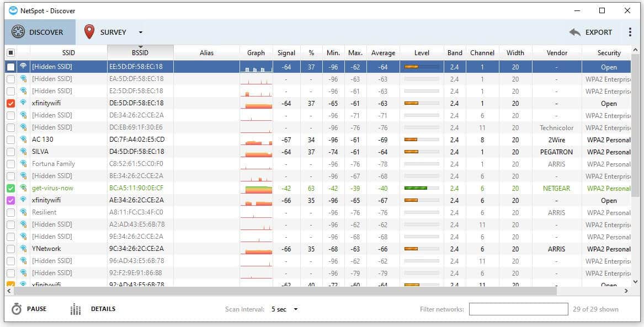Screen dimensions: 644x327
Task: Open the Scan interval dropdown
Action: [x=285, y=309]
